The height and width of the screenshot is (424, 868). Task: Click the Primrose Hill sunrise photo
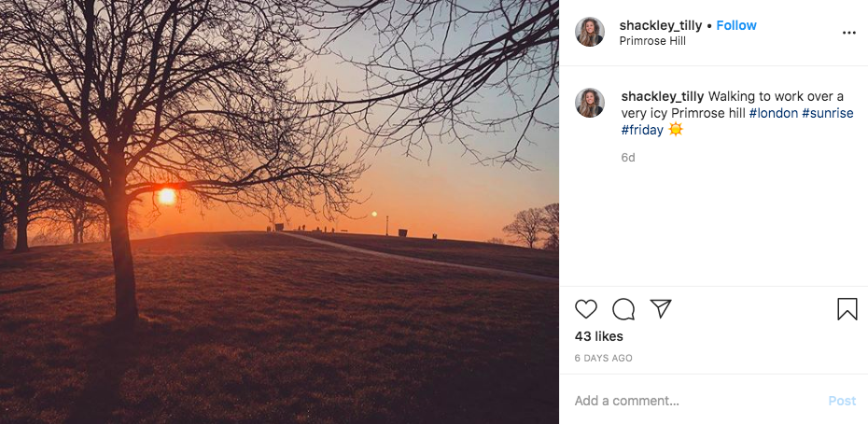click(x=279, y=212)
